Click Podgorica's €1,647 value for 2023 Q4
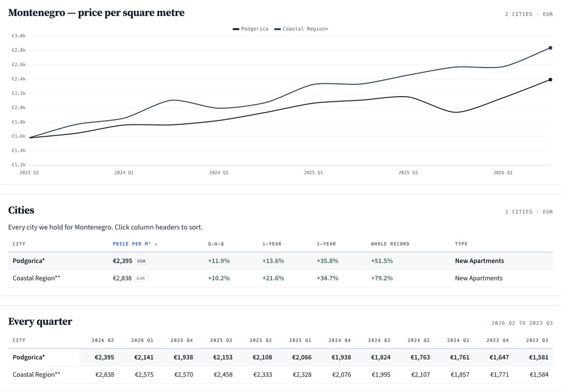 coord(499,357)
